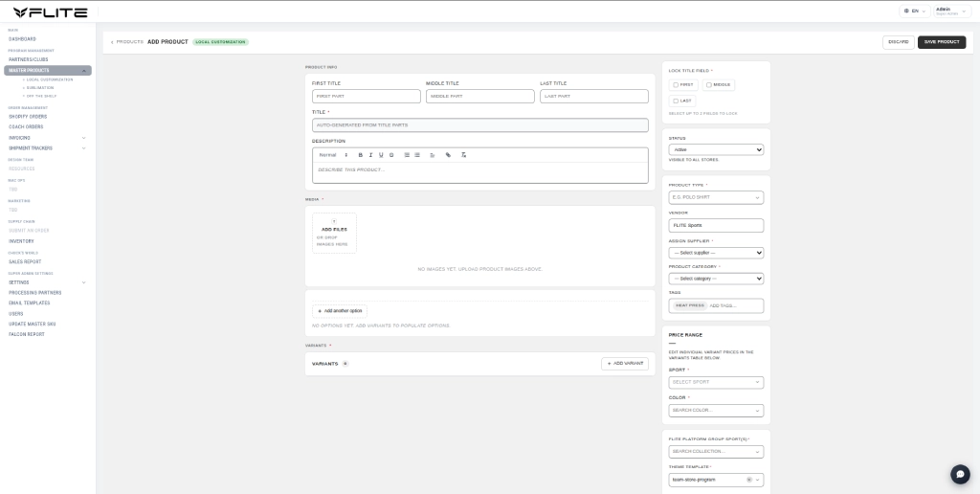The image size is (980, 494).
Task: Click the Heat Press tag chip
Action: click(x=689, y=305)
